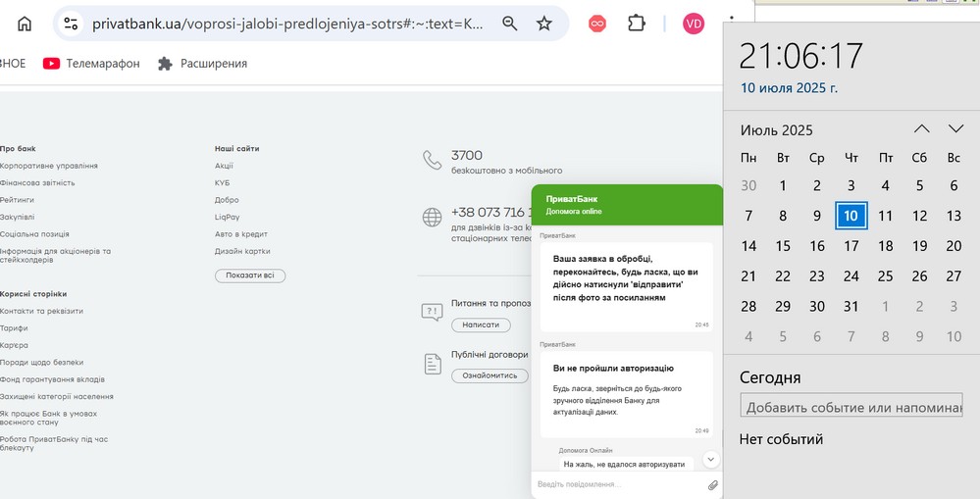Image resolution: width=980 pixels, height=499 pixels.
Task: Click the zoom magnifier icon in address bar
Action: [x=510, y=24]
